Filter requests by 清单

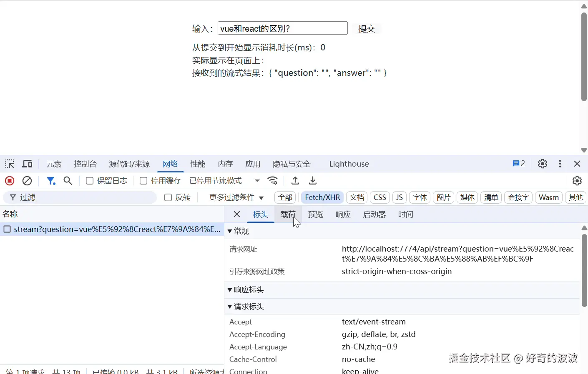(x=491, y=197)
